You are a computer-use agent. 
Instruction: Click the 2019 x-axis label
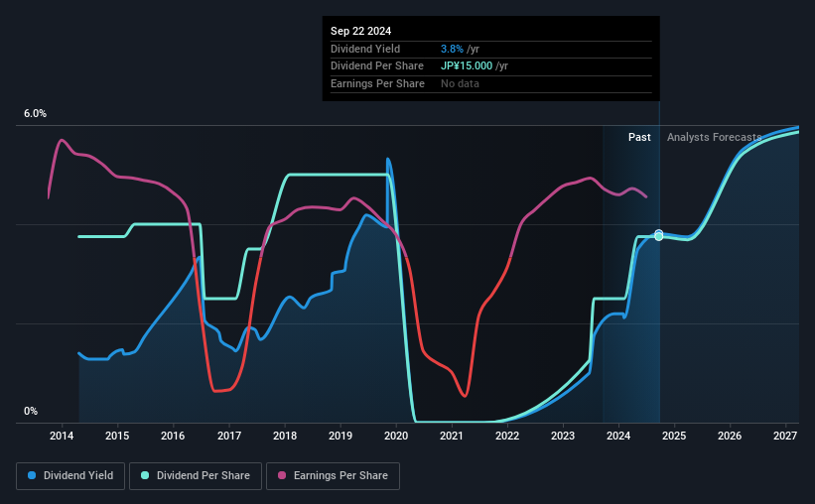coord(340,436)
